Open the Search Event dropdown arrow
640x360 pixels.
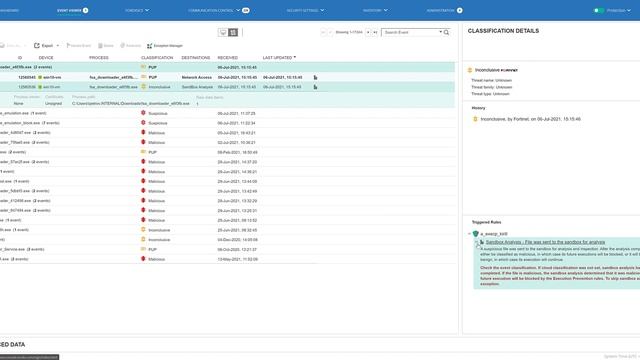(440, 32)
